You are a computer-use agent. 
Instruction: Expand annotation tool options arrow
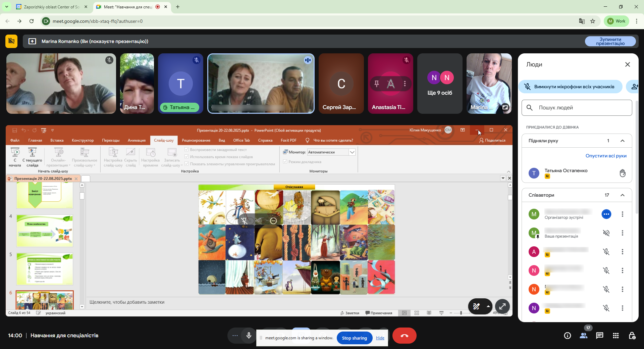click(488, 306)
